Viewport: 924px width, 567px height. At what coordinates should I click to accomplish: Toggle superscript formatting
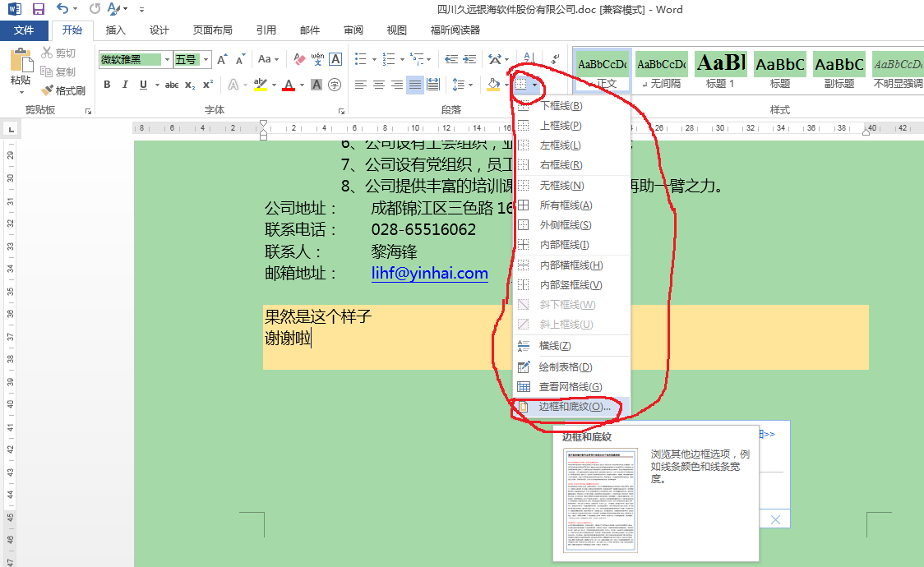tap(208, 85)
